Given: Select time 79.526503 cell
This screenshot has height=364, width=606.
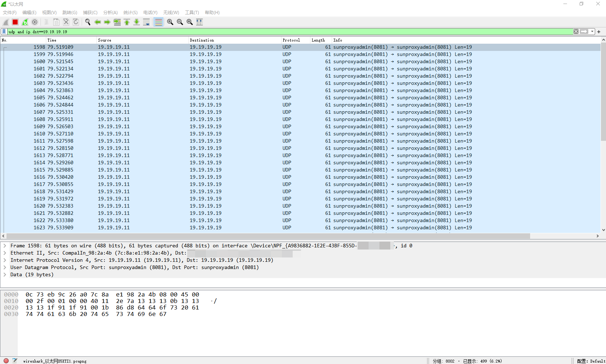Looking at the screenshot, I should [60, 126].
